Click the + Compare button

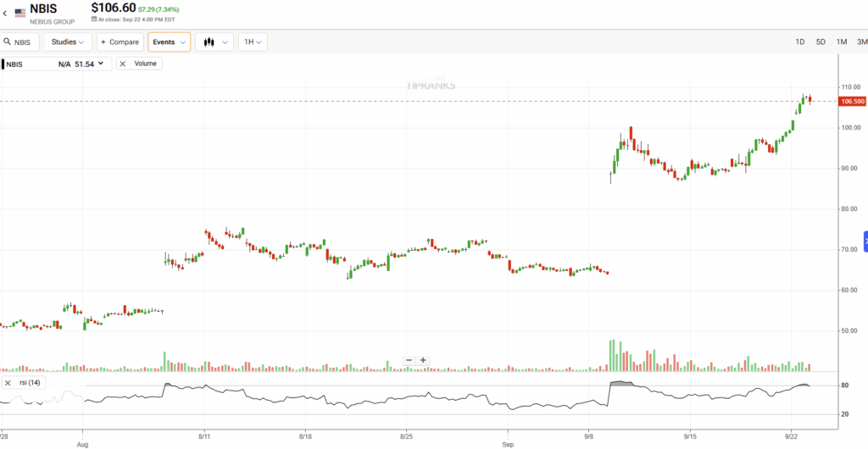click(120, 42)
